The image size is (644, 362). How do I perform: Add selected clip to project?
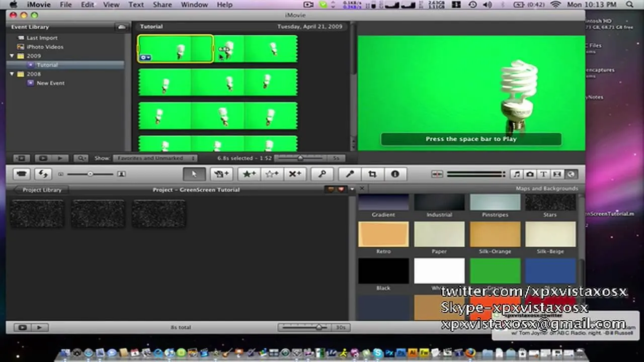click(221, 174)
